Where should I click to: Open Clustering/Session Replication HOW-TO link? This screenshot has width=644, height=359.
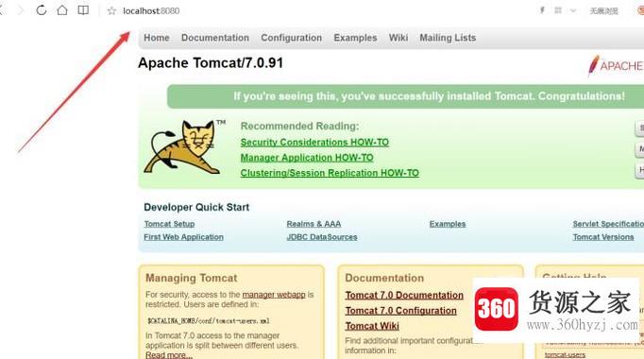pyautogui.click(x=330, y=173)
